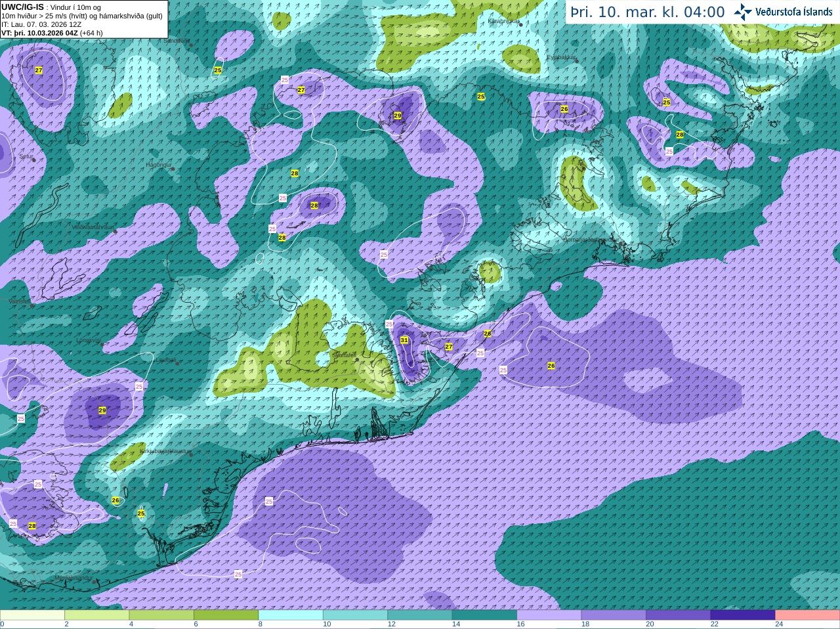Screen dimensions: 840x629
Task: Click the yellow 29 gust label southwest of Laufbali
Action: 102,410
